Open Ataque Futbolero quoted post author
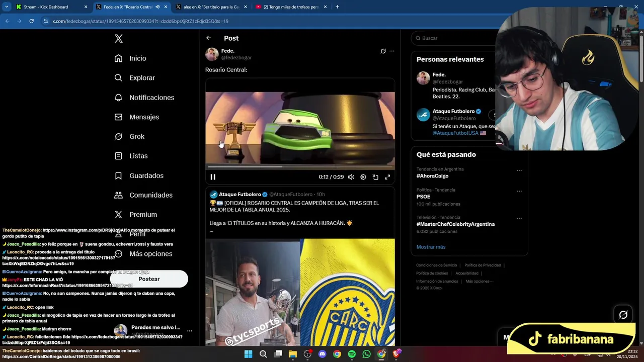This screenshot has height=362, width=644. [x=240, y=195]
